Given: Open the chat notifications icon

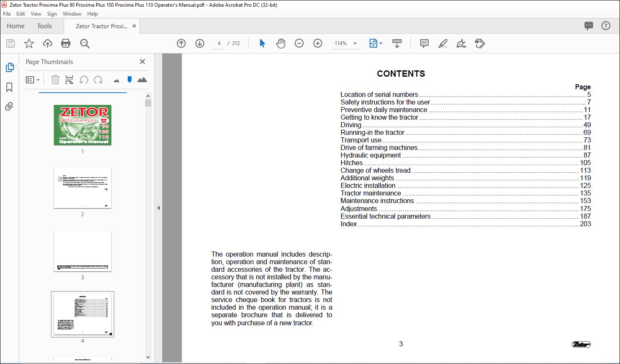Looking at the screenshot, I should coord(589,26).
